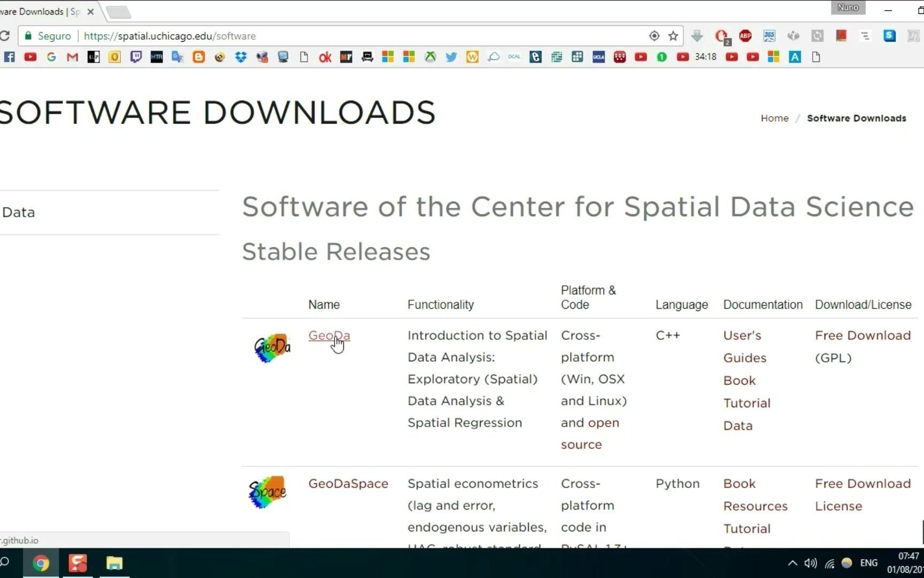Open the red 'ok' bookmark

click(x=325, y=57)
